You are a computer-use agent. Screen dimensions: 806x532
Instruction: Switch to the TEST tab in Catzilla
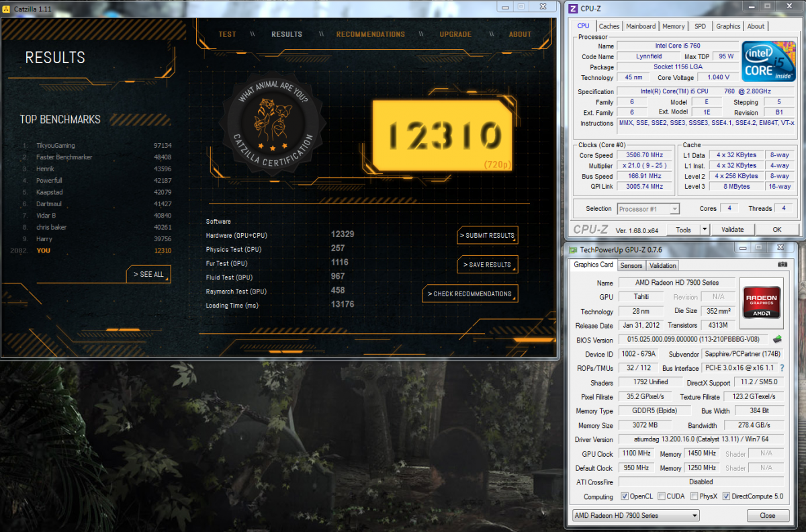228,34
